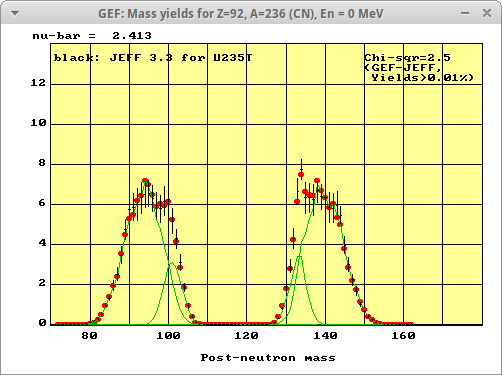Click the '(GEF-JEFF,' annotation line

pyautogui.click(x=403, y=68)
